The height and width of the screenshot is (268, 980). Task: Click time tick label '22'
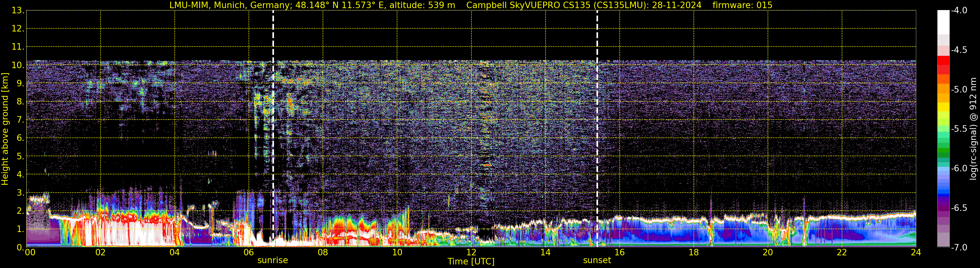coord(842,252)
